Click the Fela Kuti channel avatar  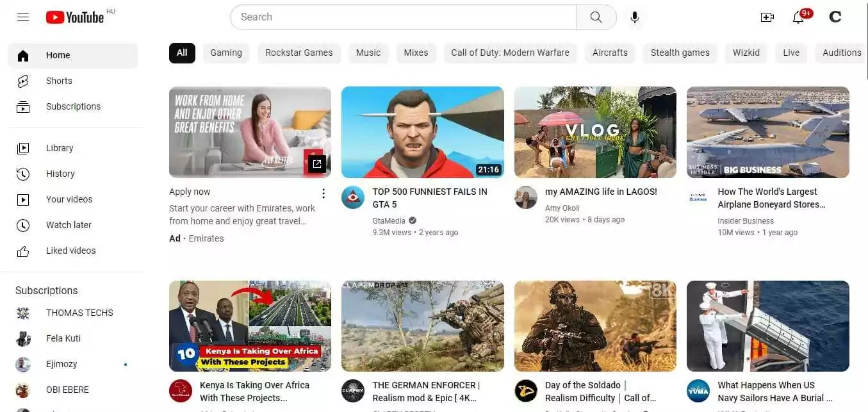pos(23,339)
